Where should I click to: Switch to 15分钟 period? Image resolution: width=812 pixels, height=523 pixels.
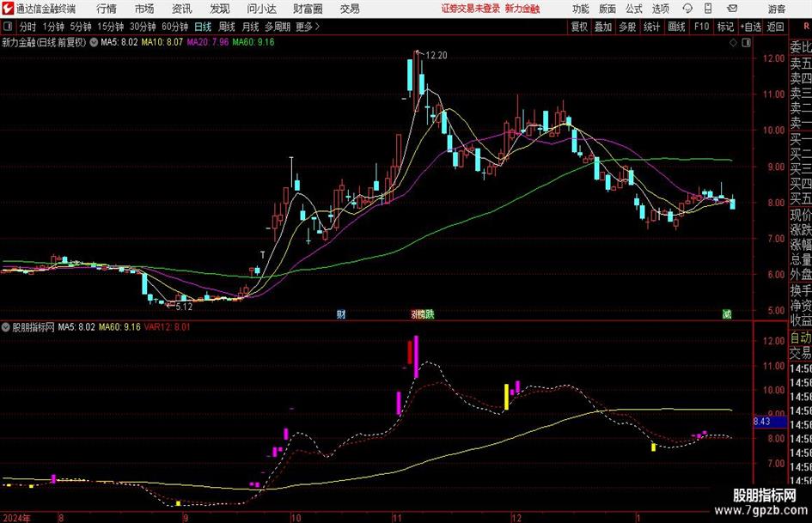click(x=111, y=27)
